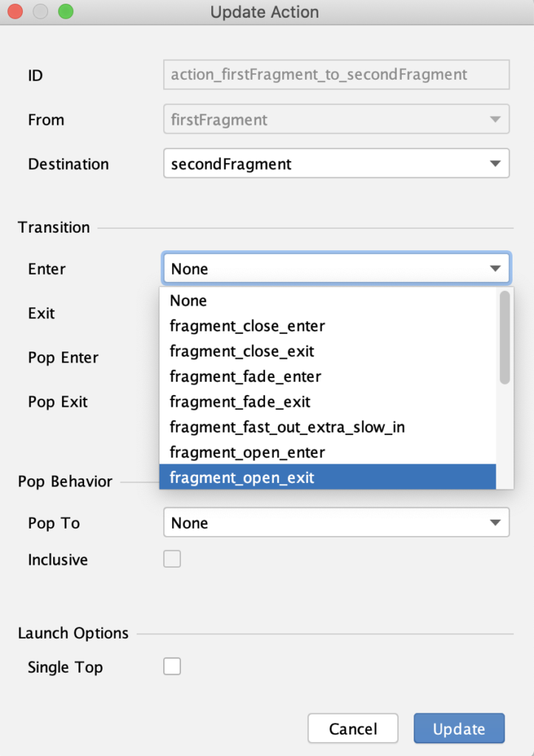
Task: Select None in the Enter transition list
Action: [188, 300]
